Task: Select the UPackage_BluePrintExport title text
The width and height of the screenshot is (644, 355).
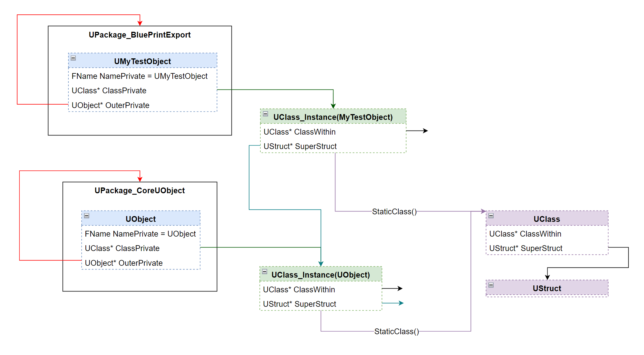Action: 140,35
